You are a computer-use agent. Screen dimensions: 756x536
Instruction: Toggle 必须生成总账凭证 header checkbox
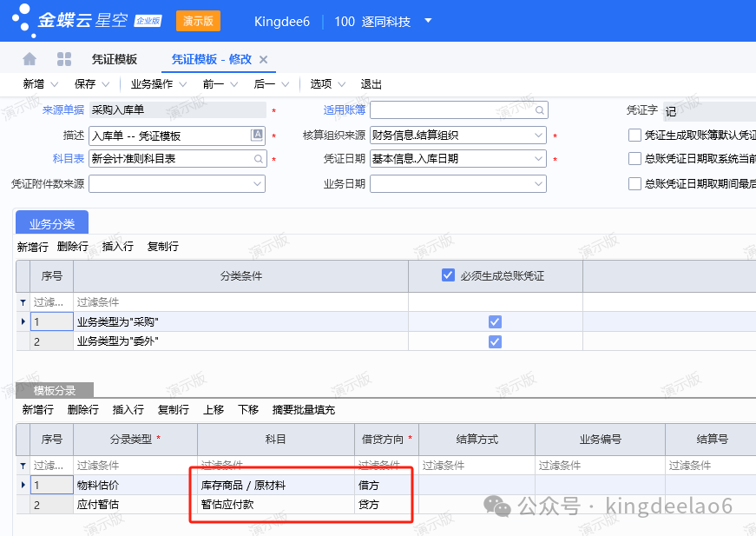tap(449, 275)
